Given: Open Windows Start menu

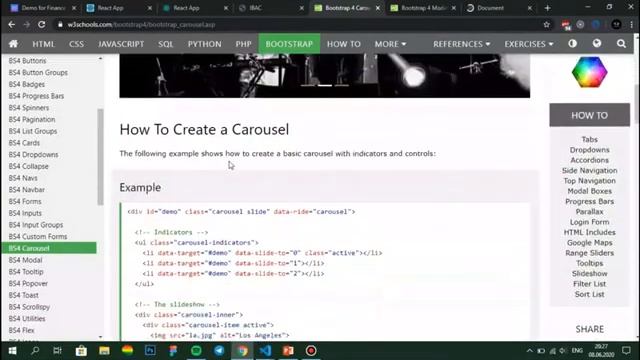Looking at the screenshot, I should point(12,351).
